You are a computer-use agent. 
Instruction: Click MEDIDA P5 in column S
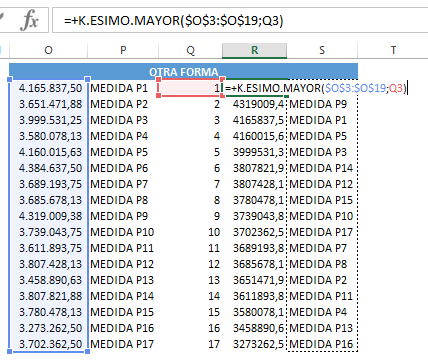click(318, 136)
